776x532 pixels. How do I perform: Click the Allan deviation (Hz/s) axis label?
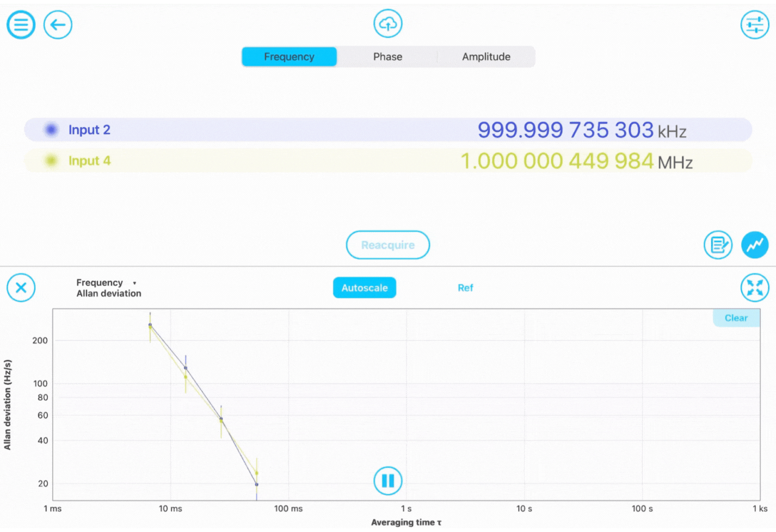8,405
